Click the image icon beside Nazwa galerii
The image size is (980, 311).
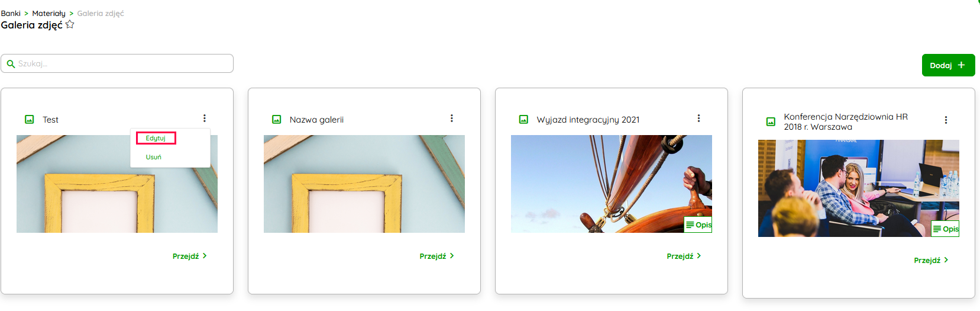[277, 120]
